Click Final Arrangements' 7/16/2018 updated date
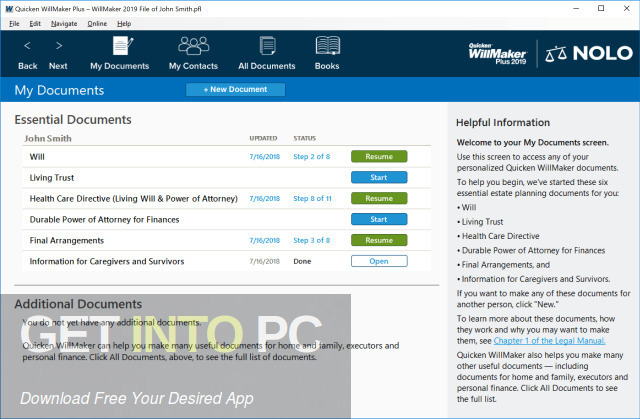 pyautogui.click(x=264, y=240)
